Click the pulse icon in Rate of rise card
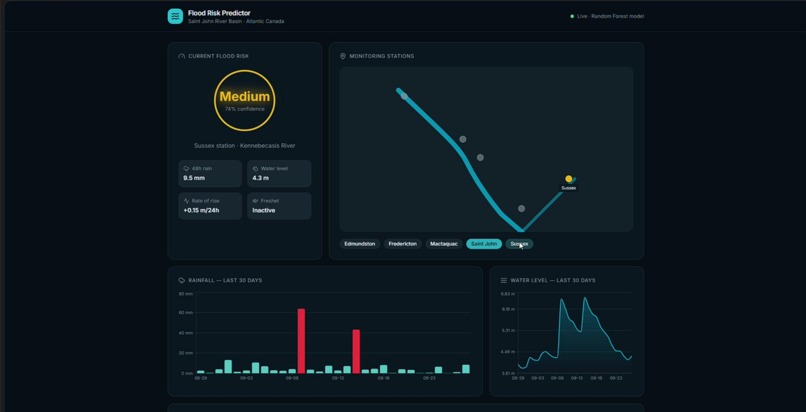Viewport: 806px width, 412px height. 186,201
